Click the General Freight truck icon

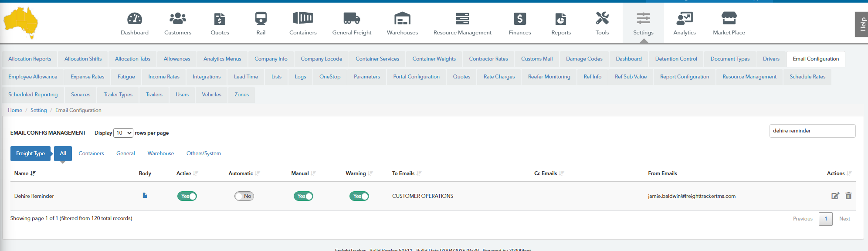pyautogui.click(x=352, y=18)
